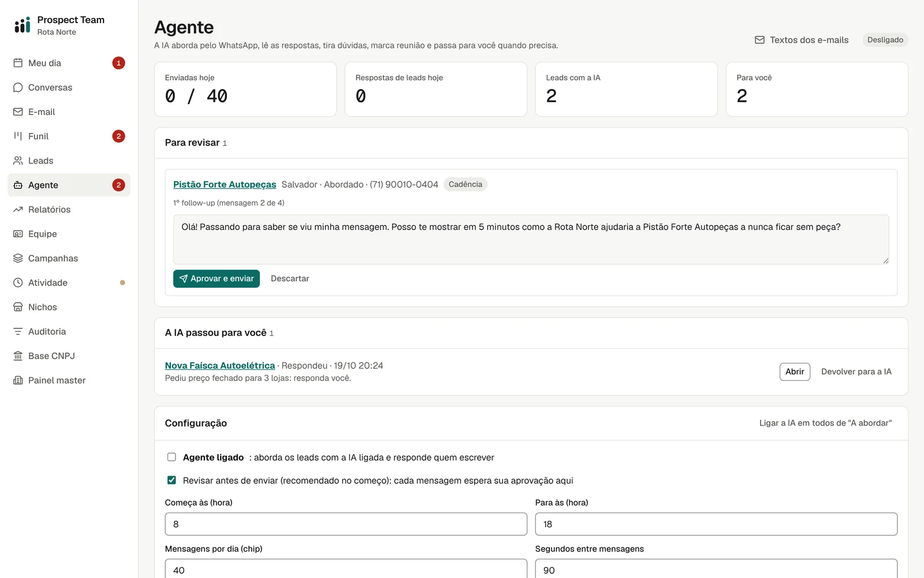
Task: Open Atividade clock icon
Action: (18, 283)
